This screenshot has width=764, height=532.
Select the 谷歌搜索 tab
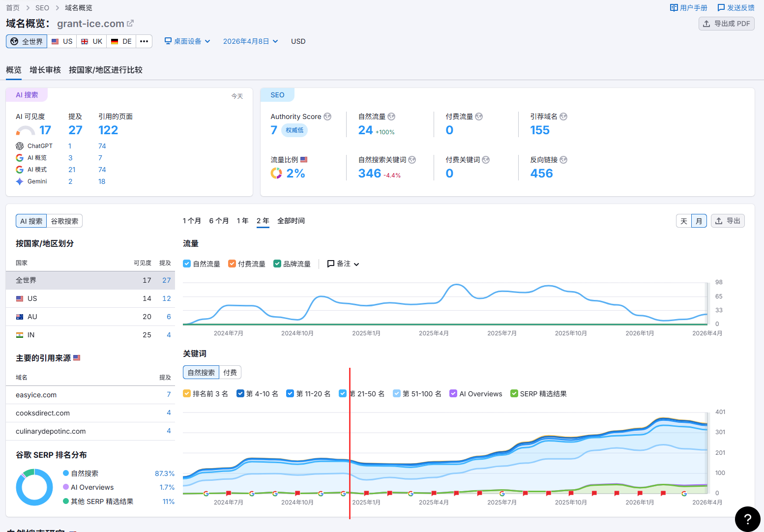click(64, 221)
